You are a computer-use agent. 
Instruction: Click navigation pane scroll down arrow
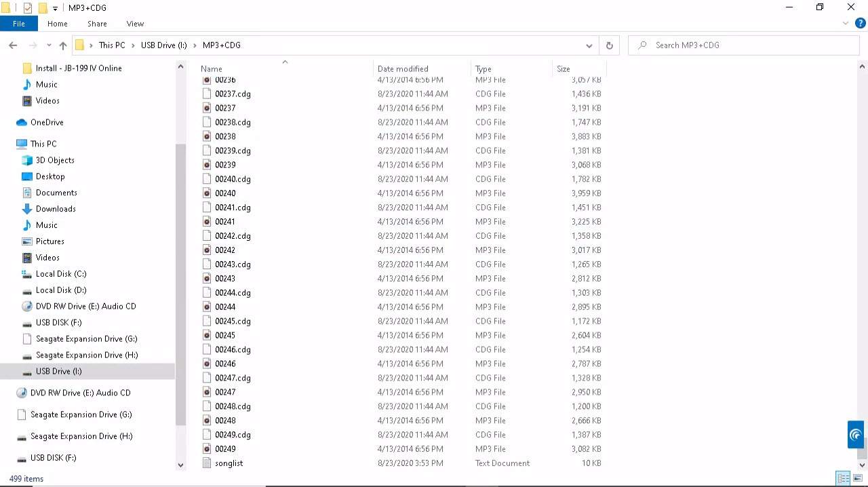pyautogui.click(x=180, y=465)
